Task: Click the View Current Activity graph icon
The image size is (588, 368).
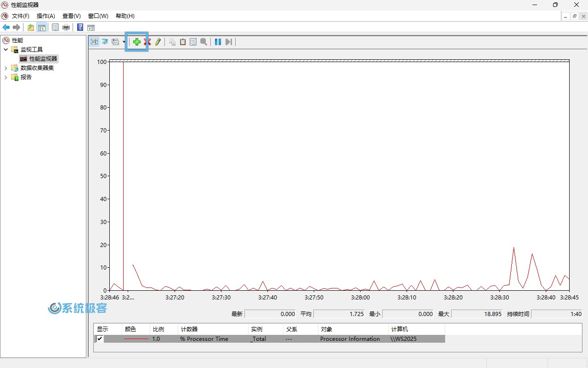Action: pyautogui.click(x=94, y=42)
